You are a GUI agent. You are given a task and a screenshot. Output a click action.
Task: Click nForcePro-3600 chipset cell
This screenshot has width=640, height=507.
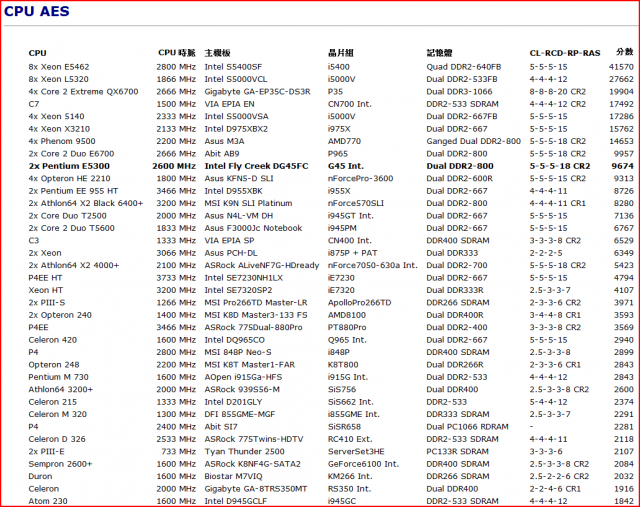pos(360,178)
